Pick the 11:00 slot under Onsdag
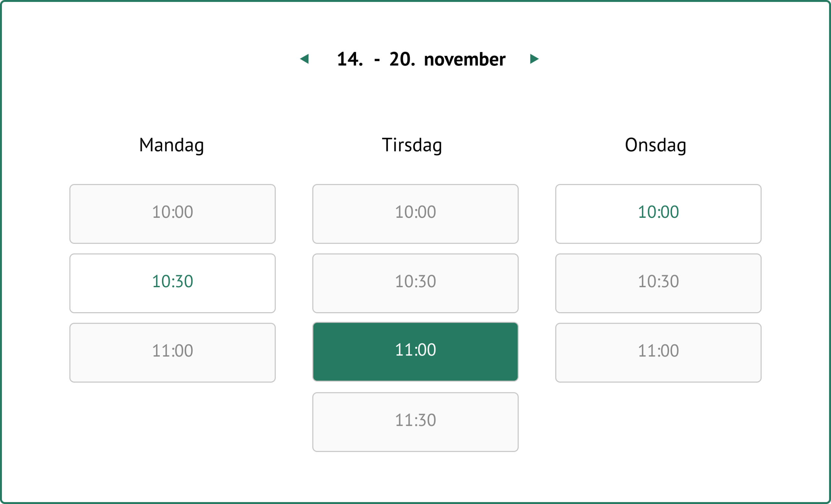 pyautogui.click(x=658, y=353)
